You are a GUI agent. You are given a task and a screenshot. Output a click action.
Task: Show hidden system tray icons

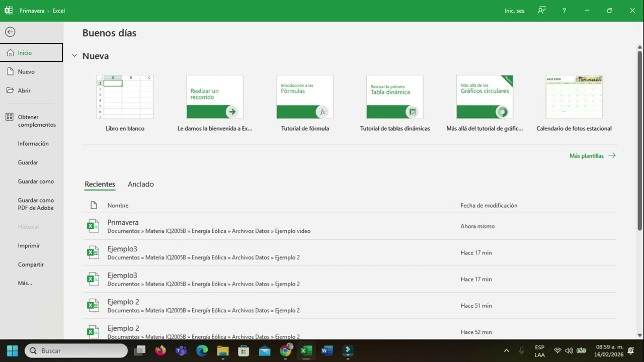pos(507,350)
